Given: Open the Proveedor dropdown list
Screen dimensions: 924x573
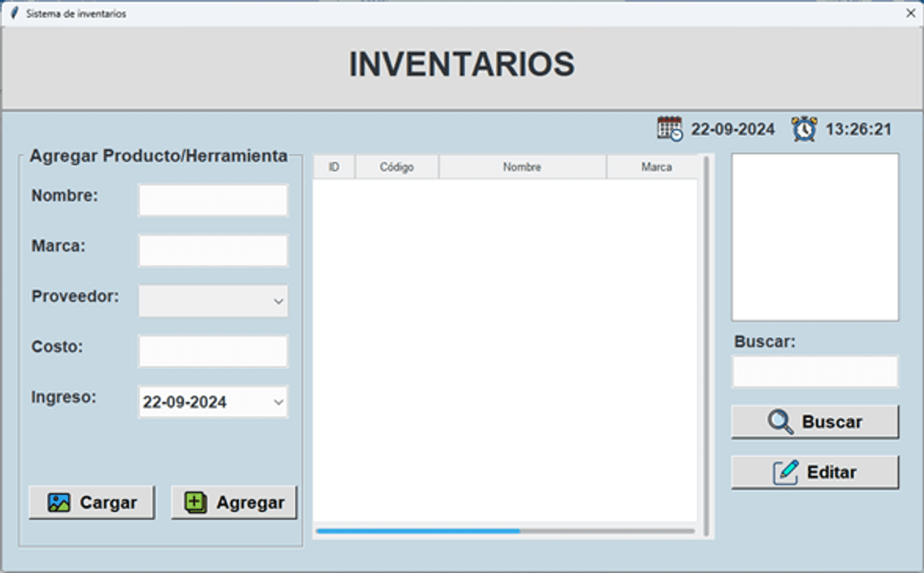Looking at the screenshot, I should (x=278, y=301).
